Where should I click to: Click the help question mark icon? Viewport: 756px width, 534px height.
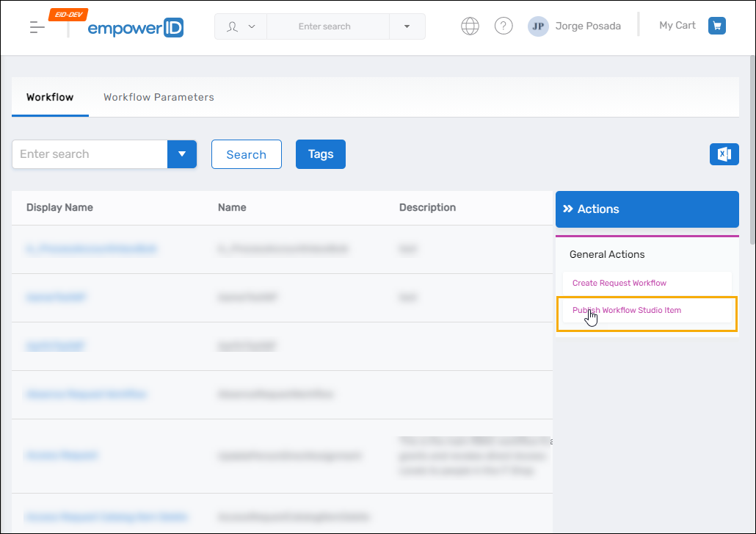click(x=504, y=25)
